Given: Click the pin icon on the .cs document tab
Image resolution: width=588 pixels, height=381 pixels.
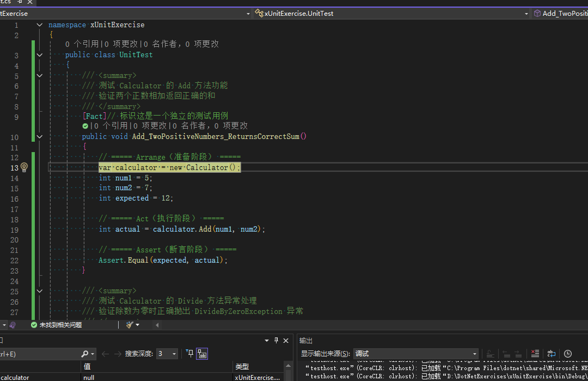Looking at the screenshot, I should pos(20,3).
